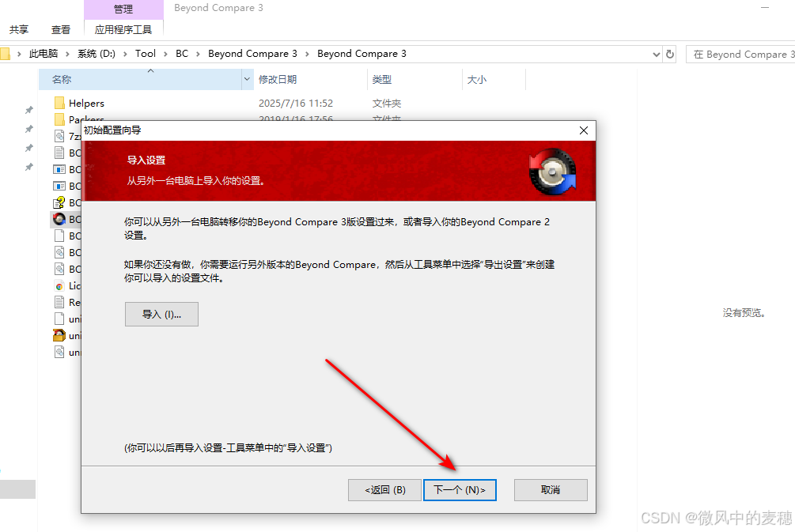Open the 查看 ribbon tab
The height and width of the screenshot is (532, 795).
[61, 30]
